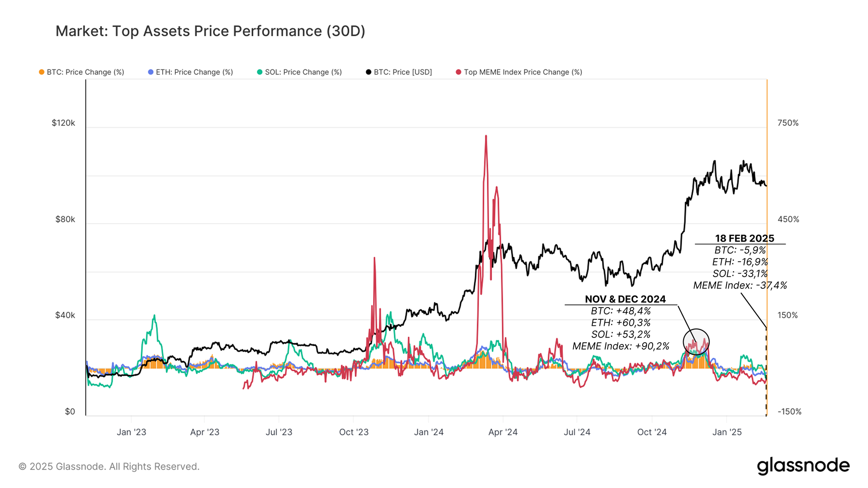868x488 pixels.
Task: Toggle the ETH: Price Change (%) series label
Action: 194,72
